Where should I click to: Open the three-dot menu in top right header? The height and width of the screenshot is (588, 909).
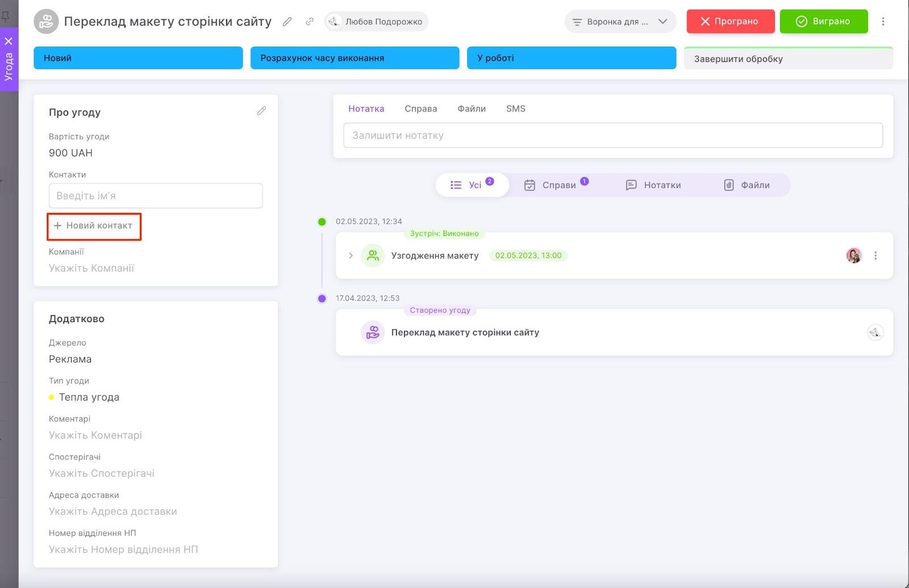point(883,22)
